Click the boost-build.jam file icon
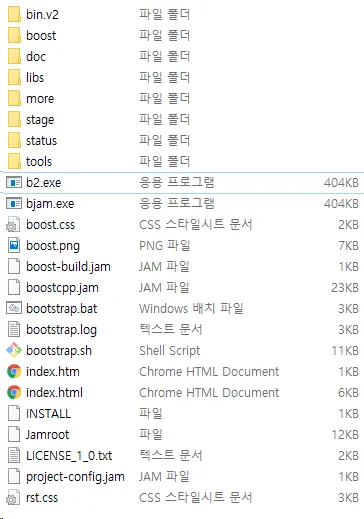 click(x=14, y=267)
